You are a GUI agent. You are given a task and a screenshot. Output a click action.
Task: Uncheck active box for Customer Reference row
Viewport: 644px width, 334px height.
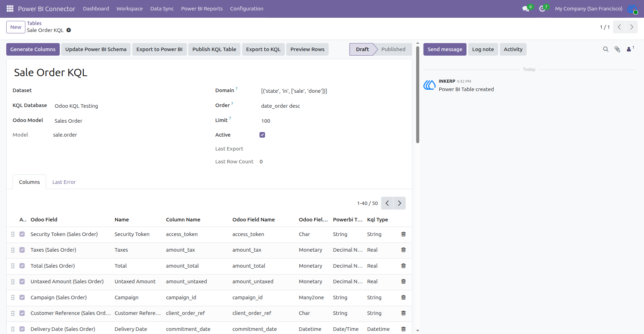pos(22,313)
